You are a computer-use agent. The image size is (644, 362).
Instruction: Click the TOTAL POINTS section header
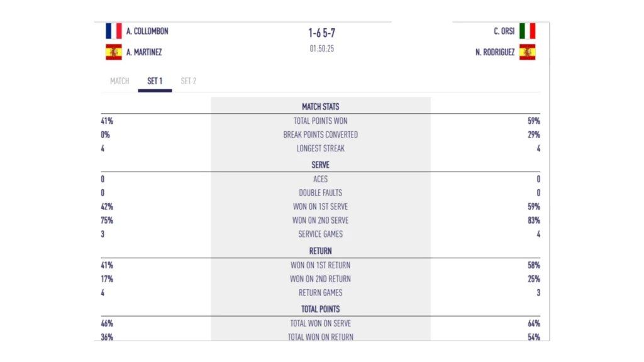[321, 309]
